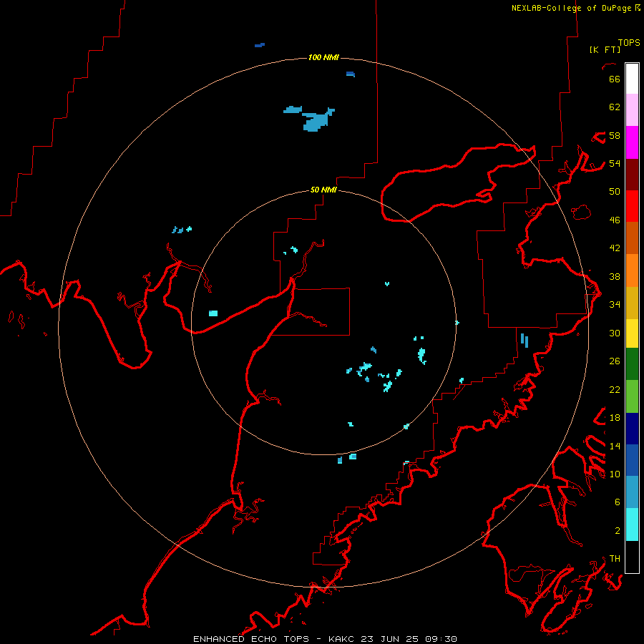Click the largest blue echo blob on the map
Screen dimensions: 644x644
click(x=316, y=121)
